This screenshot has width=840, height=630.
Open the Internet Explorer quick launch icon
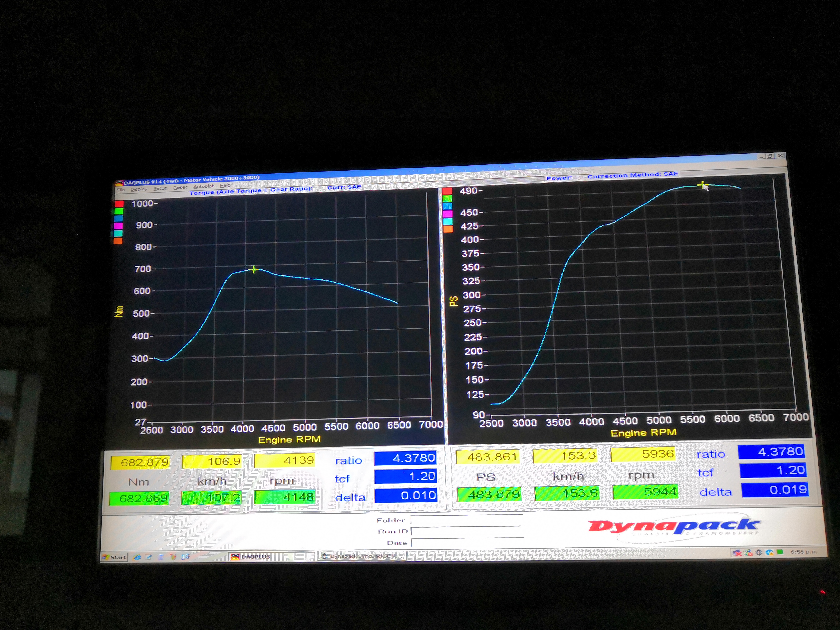pyautogui.click(x=137, y=557)
